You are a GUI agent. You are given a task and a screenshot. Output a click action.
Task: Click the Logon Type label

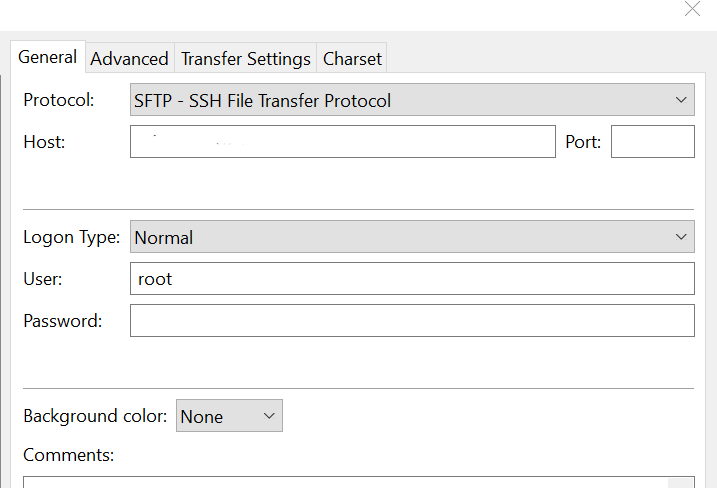coord(71,237)
